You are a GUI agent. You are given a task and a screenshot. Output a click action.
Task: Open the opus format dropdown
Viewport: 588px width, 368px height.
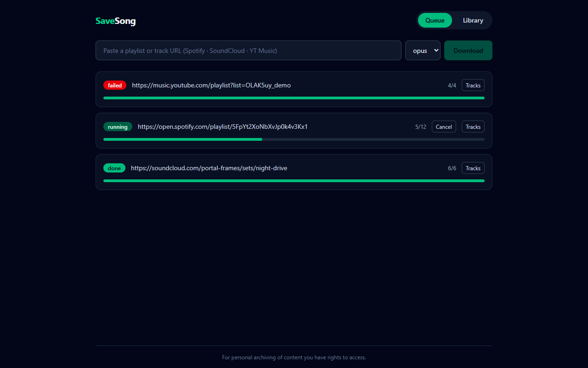pos(423,51)
